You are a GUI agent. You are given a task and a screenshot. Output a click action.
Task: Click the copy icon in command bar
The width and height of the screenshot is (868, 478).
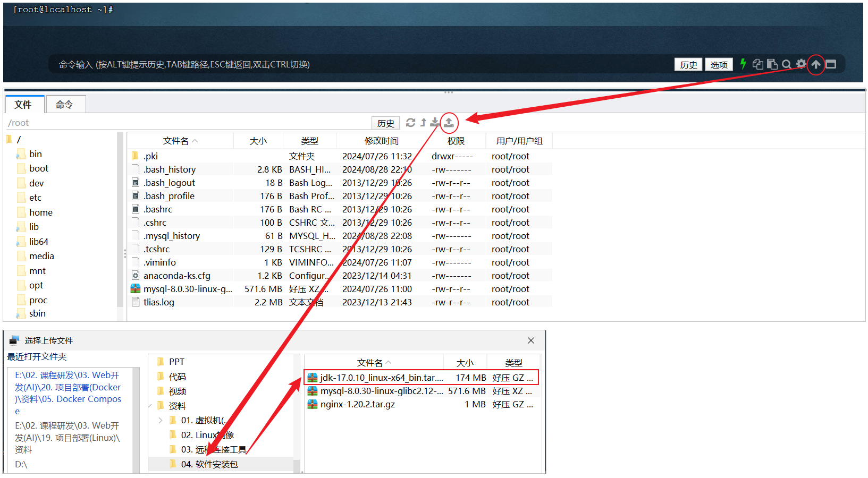pos(758,64)
